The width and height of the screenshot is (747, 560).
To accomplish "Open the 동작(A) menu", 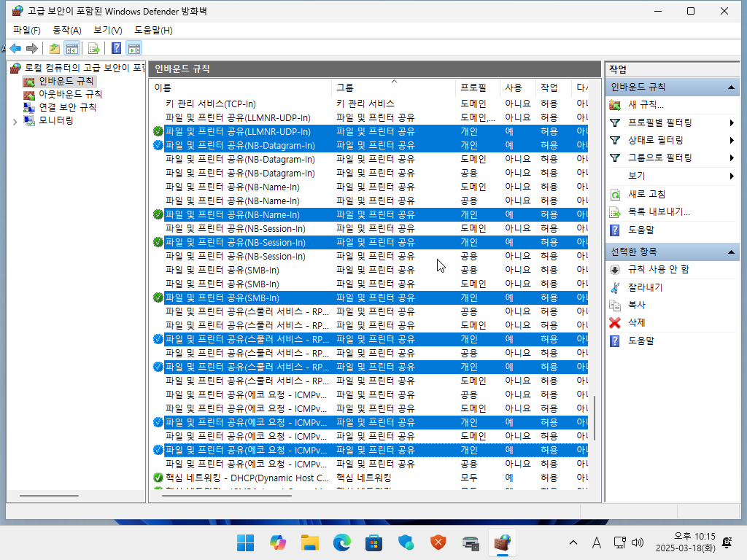I will click(x=66, y=30).
